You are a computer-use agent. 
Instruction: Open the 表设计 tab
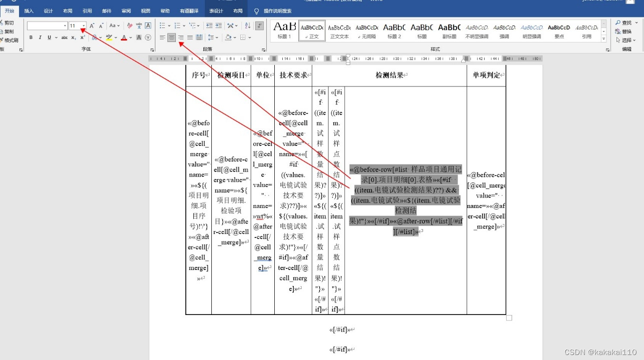(x=216, y=10)
